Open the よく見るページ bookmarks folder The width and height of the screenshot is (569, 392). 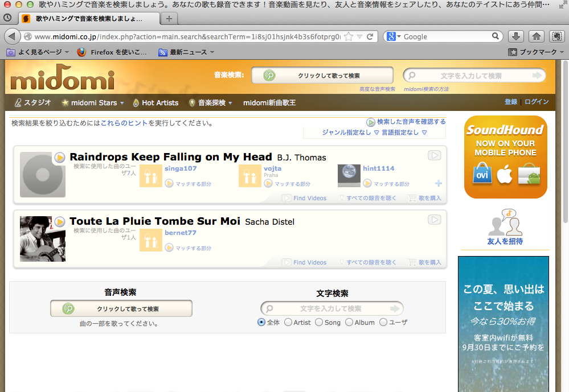tap(38, 52)
